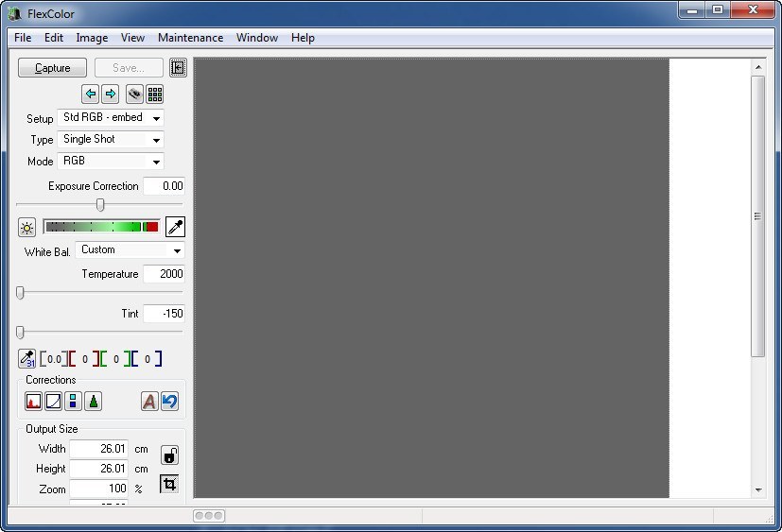Image resolution: width=782 pixels, height=532 pixels.
Task: Click the Output Size Width field
Action: tap(98, 449)
